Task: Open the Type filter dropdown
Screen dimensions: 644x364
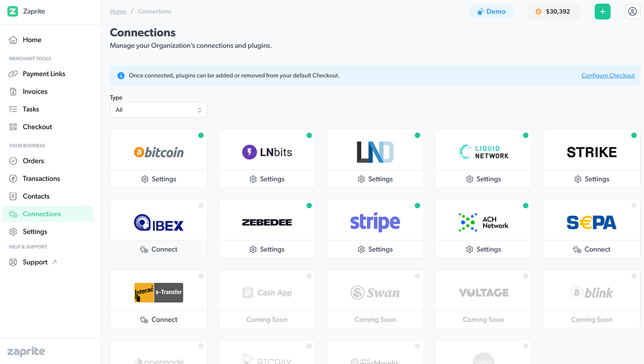Action: click(x=158, y=110)
